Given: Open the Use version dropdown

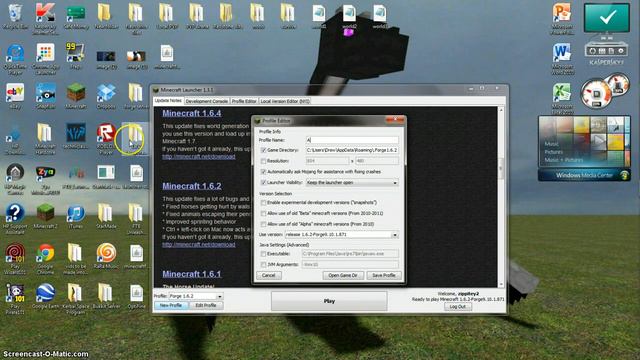Looking at the screenshot, I should pos(341,235).
